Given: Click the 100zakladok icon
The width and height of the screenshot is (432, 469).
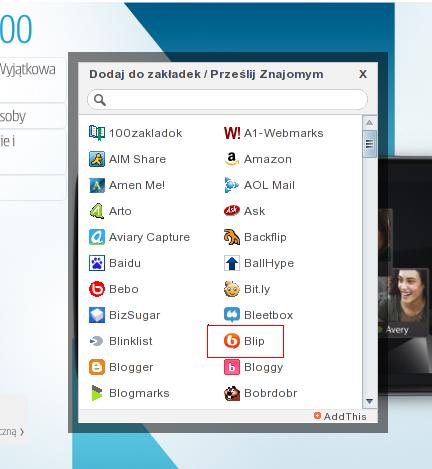Looking at the screenshot, I should (97, 133).
